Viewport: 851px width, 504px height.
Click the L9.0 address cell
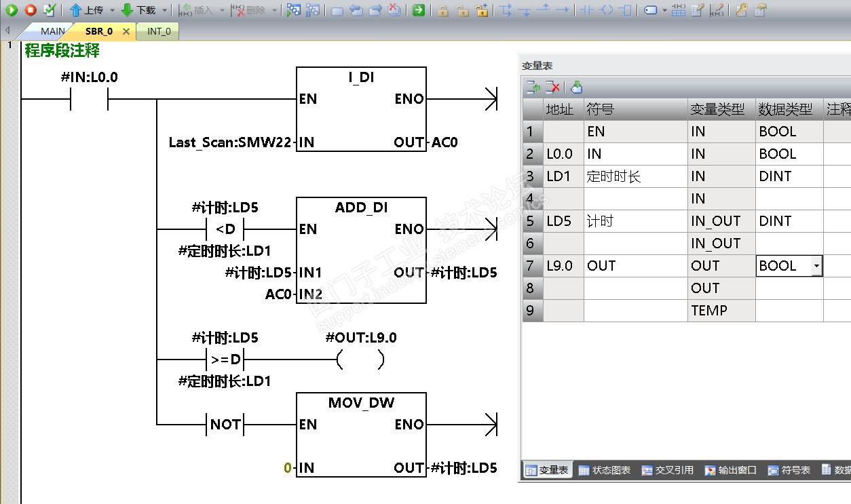563,266
